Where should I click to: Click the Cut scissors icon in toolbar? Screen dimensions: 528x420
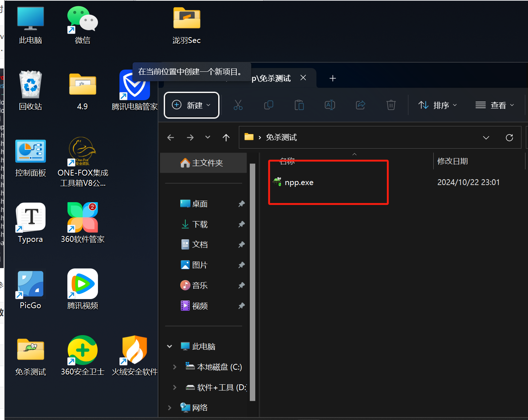238,105
